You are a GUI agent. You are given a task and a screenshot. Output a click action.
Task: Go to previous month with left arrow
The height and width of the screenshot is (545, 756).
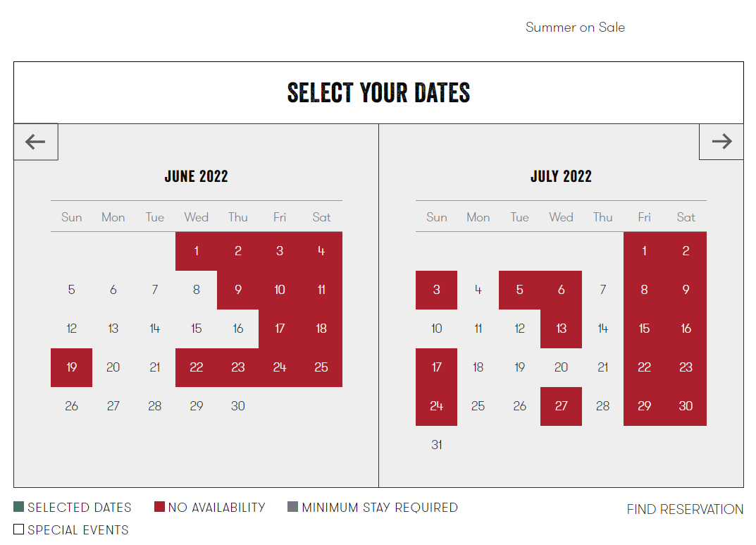36,142
